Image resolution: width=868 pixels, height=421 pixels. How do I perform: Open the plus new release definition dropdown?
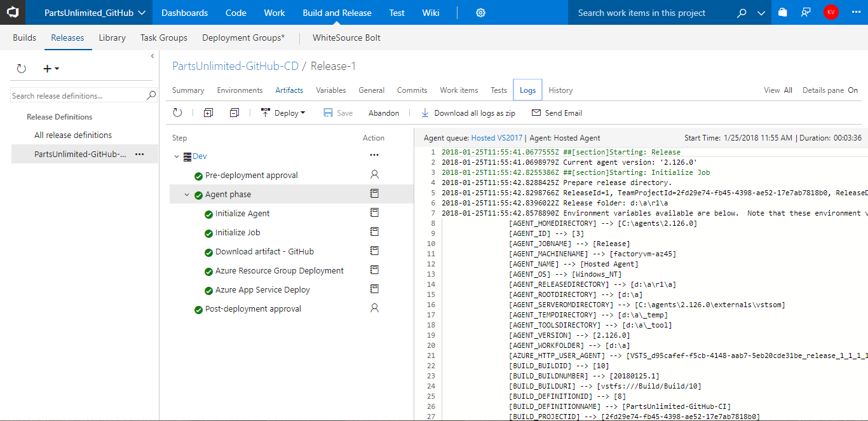[x=51, y=69]
